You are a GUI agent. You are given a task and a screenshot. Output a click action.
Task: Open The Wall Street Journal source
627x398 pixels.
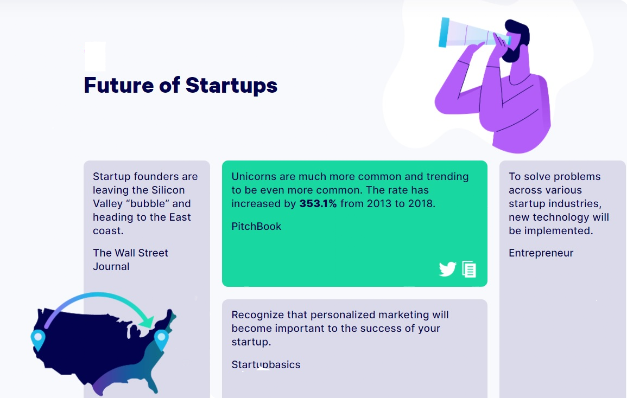[130, 260]
